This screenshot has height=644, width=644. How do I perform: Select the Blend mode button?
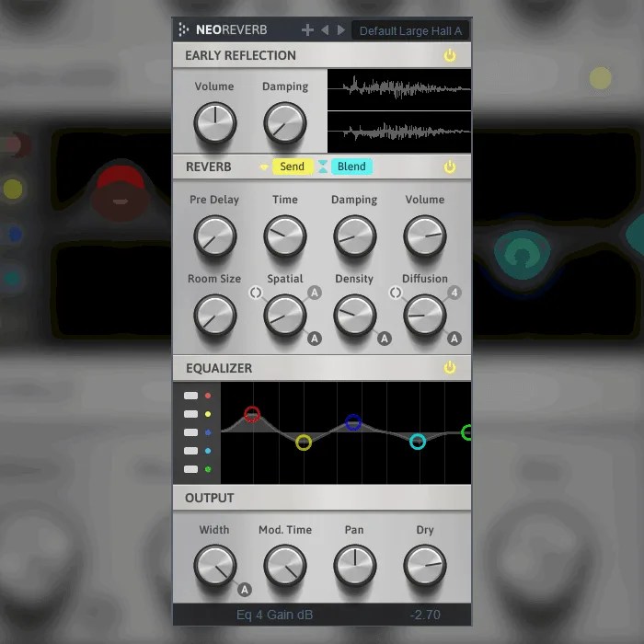click(351, 167)
